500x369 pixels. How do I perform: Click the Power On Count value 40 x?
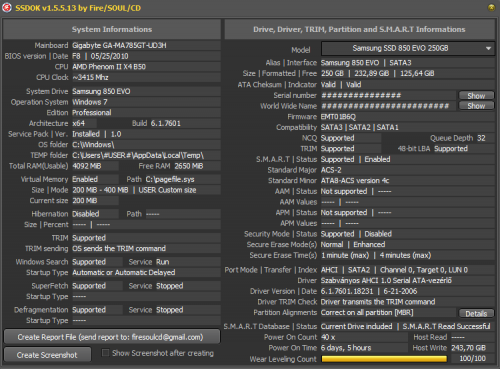click(x=328, y=337)
